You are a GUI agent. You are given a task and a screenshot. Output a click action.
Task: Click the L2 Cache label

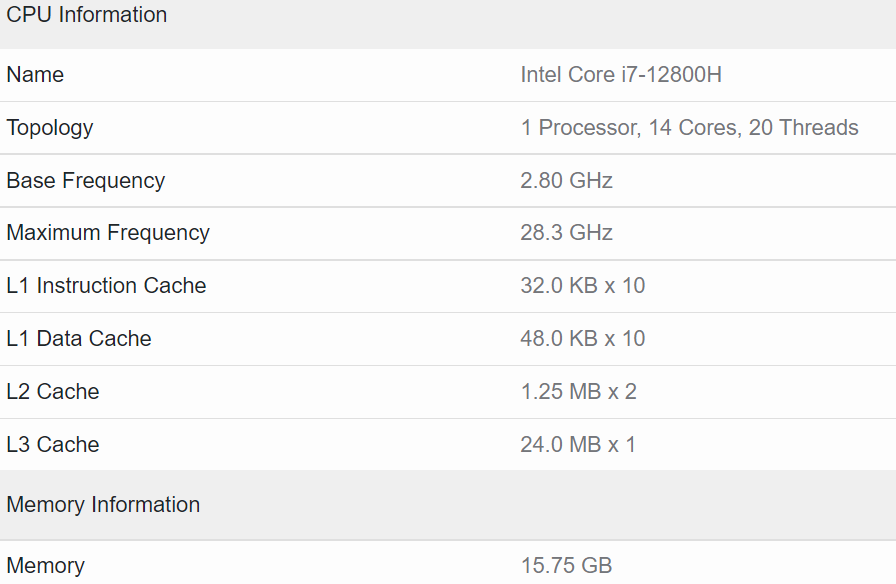coord(53,392)
